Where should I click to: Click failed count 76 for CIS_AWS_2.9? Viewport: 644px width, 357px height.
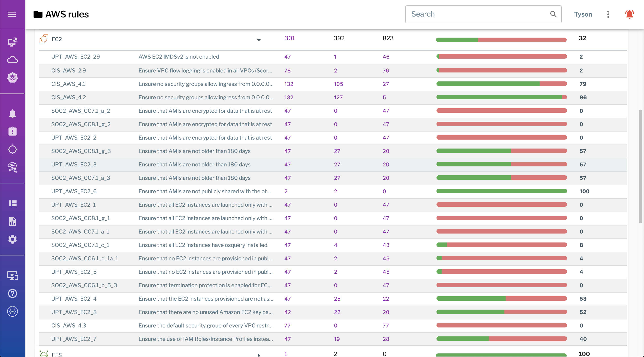[x=386, y=70]
